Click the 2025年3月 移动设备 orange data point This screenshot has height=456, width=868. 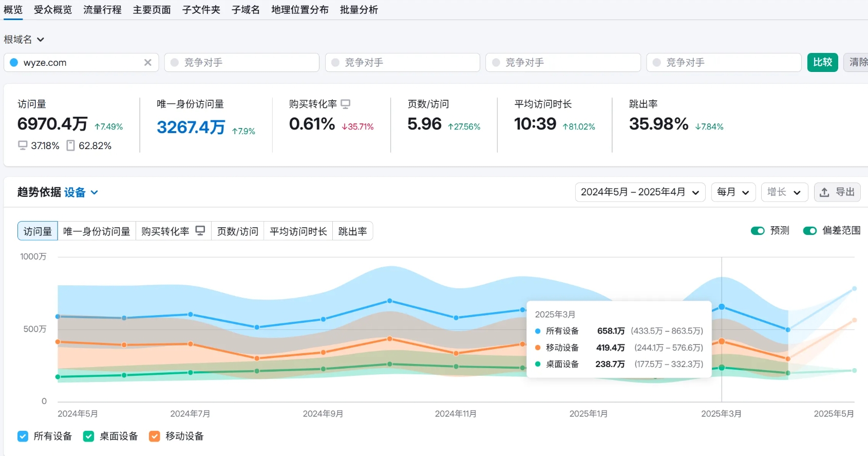click(722, 341)
